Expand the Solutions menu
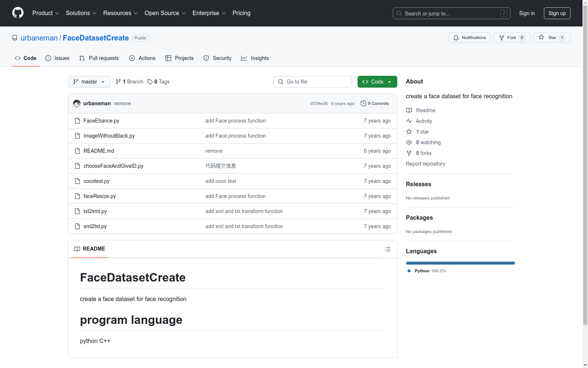 (x=81, y=13)
